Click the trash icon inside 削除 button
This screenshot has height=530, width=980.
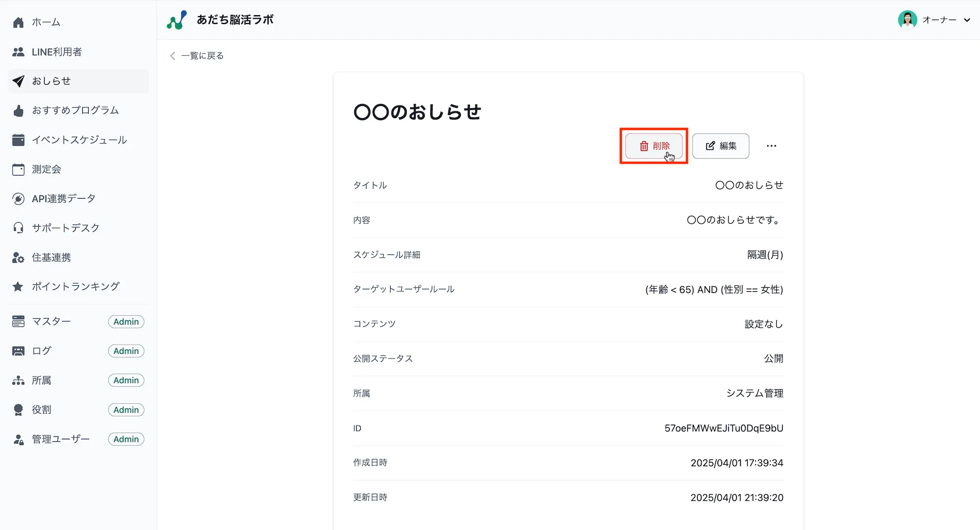[643, 146]
